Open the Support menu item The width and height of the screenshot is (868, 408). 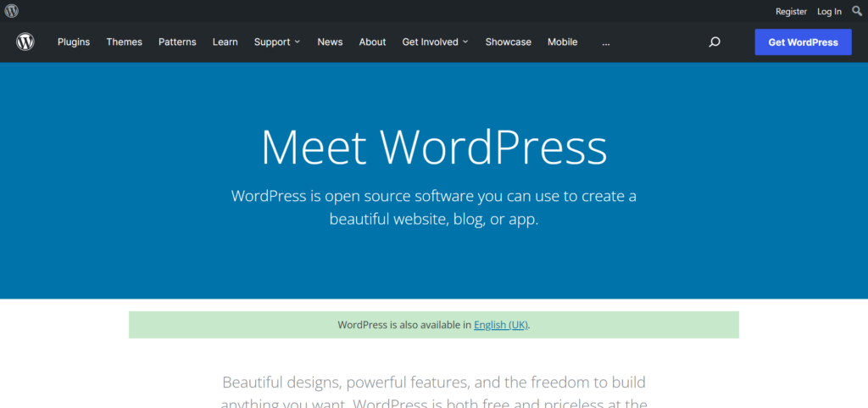point(272,42)
